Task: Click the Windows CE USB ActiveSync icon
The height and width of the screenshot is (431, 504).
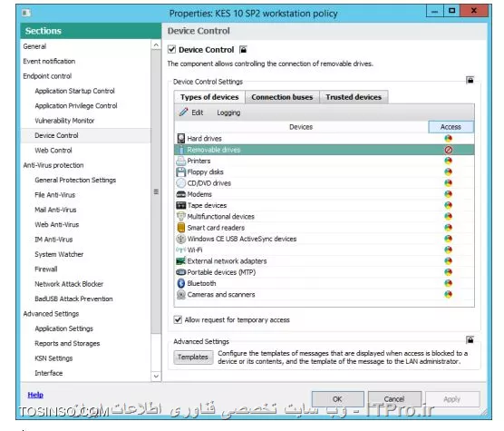Action: (181, 239)
